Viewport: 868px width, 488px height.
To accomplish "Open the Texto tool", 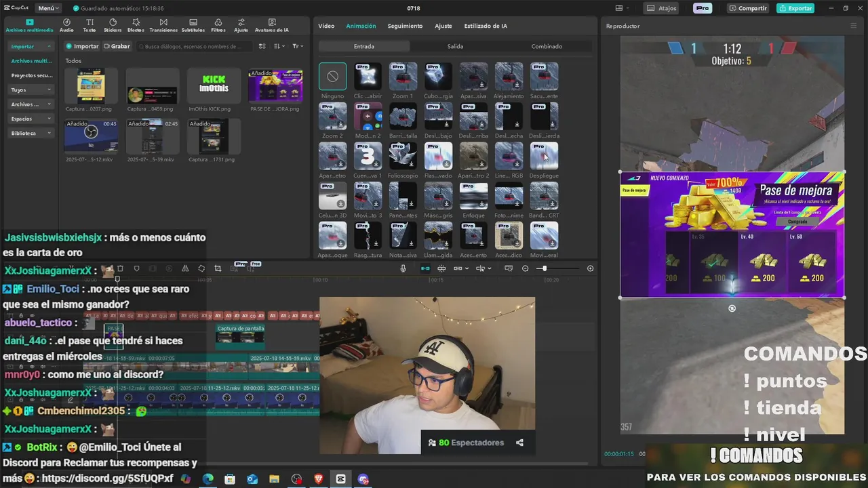I will pos(90,26).
